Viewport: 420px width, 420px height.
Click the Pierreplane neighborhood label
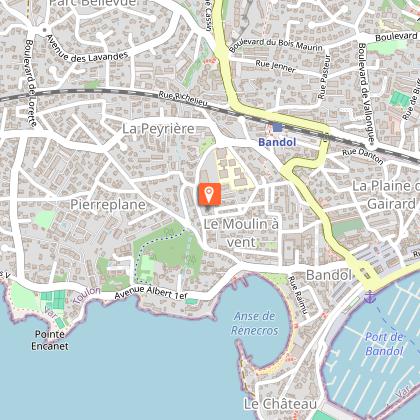108,205
